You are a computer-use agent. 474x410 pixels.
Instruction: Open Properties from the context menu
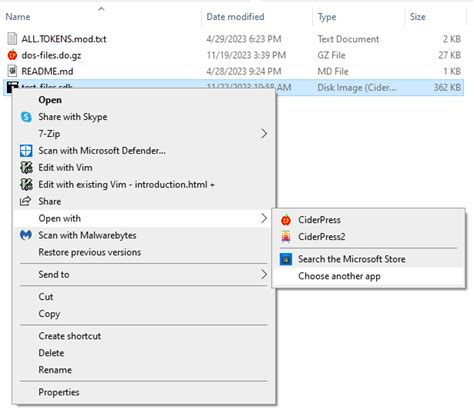tap(144, 392)
